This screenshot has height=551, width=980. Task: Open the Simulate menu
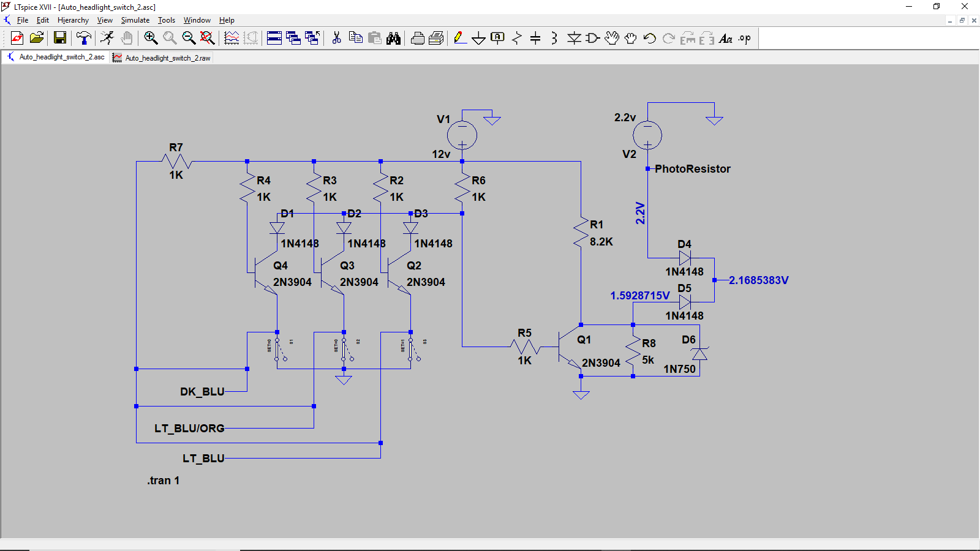(x=135, y=20)
